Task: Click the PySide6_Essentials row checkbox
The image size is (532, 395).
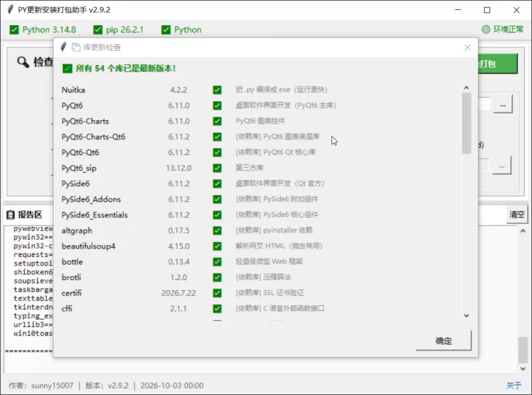Action: pyautogui.click(x=217, y=215)
